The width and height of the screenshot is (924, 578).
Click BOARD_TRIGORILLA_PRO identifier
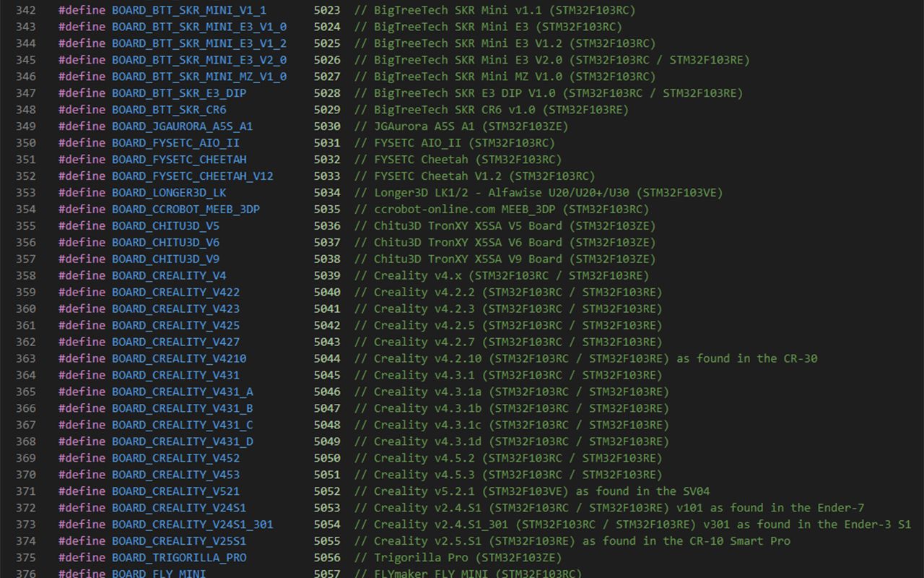click(x=179, y=558)
